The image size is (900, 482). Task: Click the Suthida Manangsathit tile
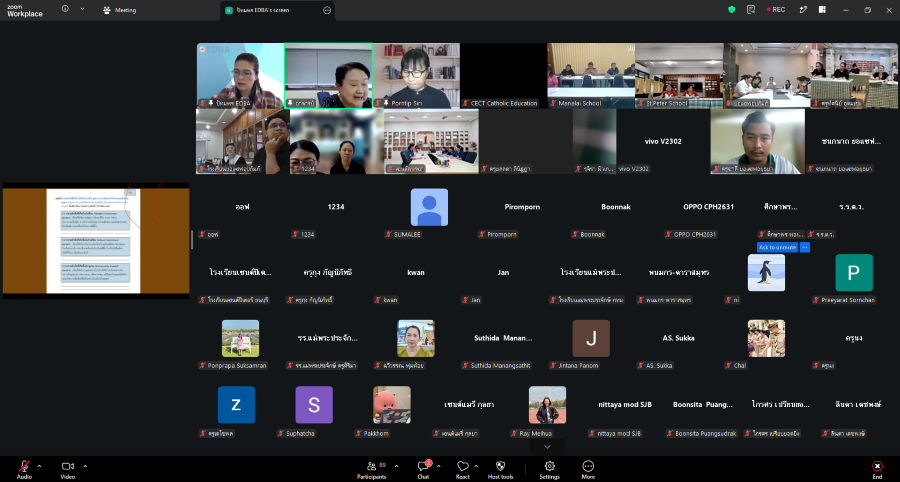click(503, 339)
